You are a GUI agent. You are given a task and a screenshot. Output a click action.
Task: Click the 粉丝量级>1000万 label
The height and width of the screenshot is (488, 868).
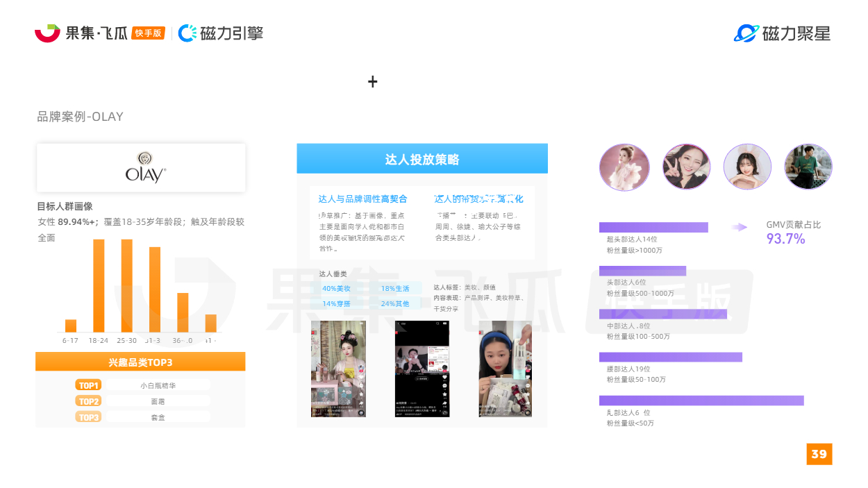[x=635, y=250]
